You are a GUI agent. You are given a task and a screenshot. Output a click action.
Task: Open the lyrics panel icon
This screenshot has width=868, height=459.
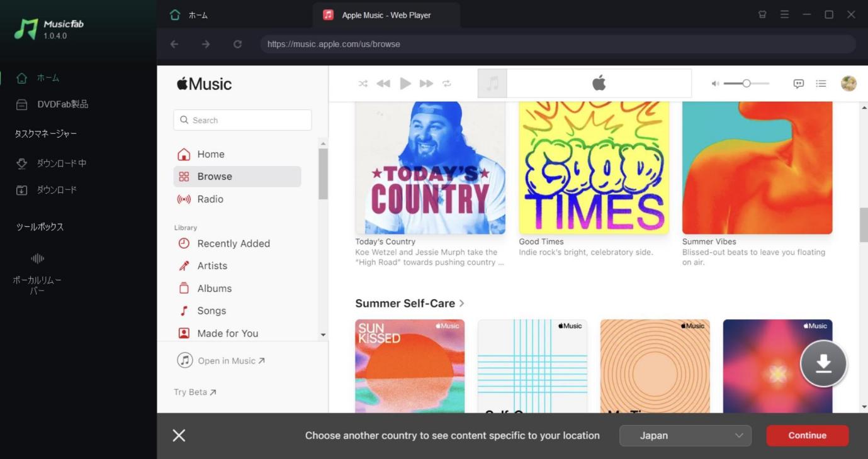click(799, 84)
